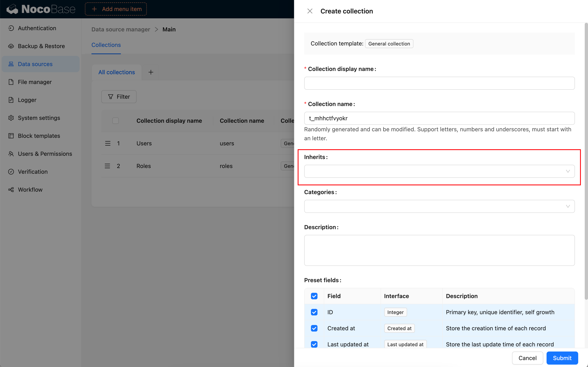Click the Cancel button
This screenshot has width=588, height=367.
click(527, 358)
